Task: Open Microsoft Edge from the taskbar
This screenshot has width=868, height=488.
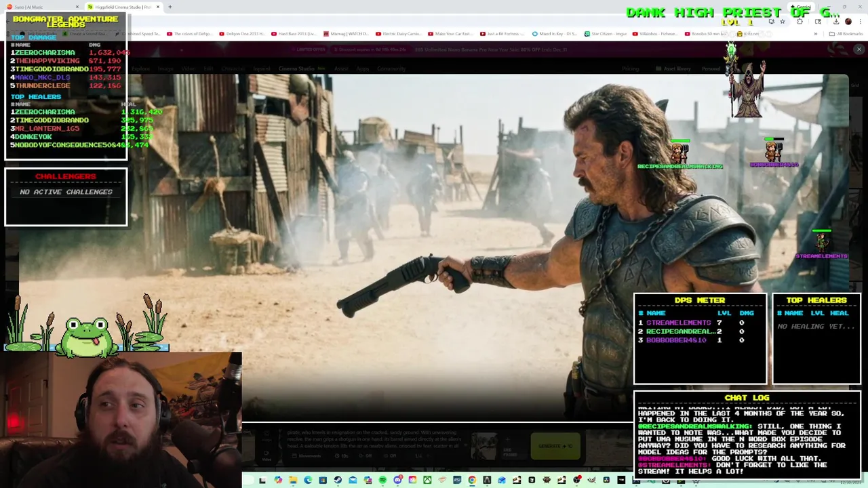Action: pos(308,480)
